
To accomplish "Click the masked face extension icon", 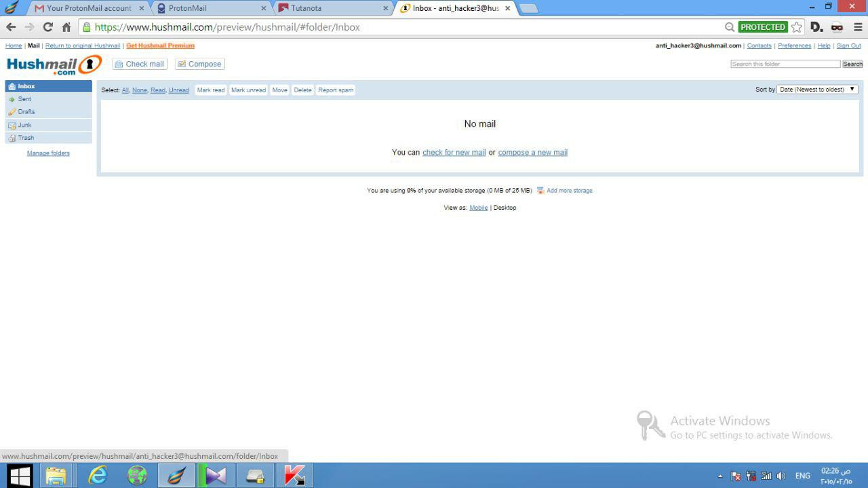I will (x=837, y=27).
